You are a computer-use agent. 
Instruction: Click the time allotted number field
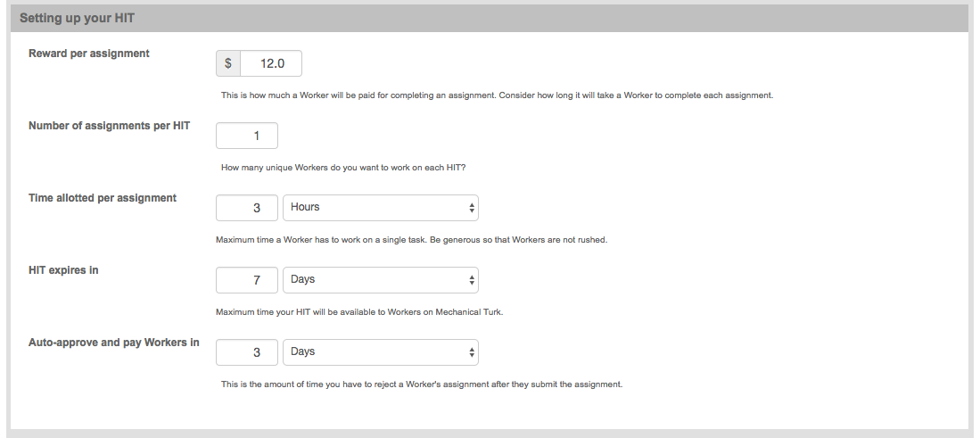247,208
